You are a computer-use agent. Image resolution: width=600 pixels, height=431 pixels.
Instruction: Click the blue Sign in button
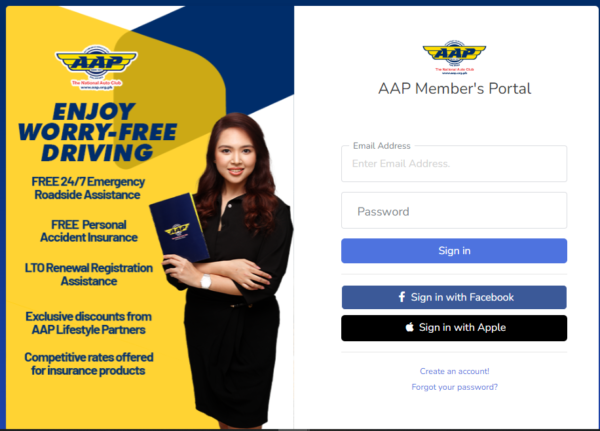tap(454, 251)
